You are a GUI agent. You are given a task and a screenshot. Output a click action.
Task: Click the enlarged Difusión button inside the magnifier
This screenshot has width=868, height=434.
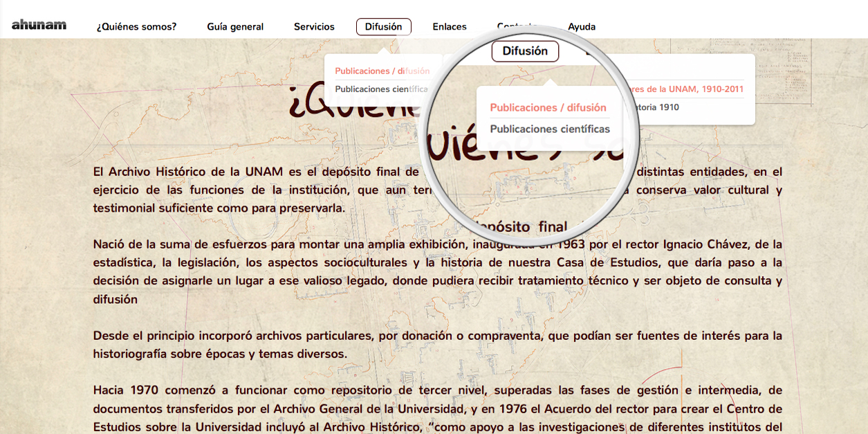pos(525,51)
